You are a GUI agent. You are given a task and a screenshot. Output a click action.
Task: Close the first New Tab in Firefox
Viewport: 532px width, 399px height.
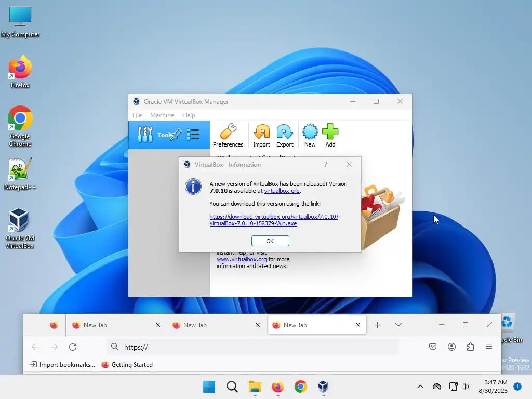click(x=158, y=325)
